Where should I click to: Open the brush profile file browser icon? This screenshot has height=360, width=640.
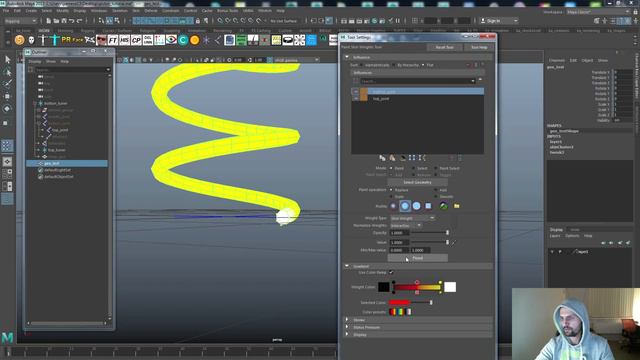[456, 206]
